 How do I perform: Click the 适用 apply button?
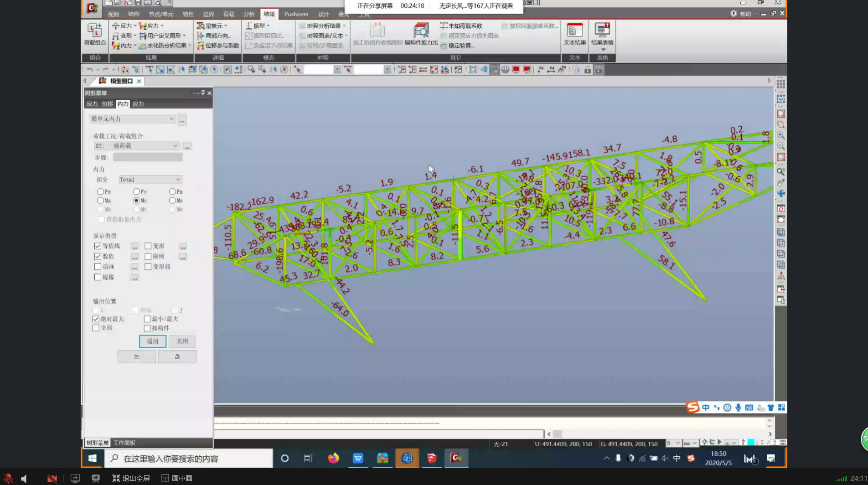pos(152,341)
